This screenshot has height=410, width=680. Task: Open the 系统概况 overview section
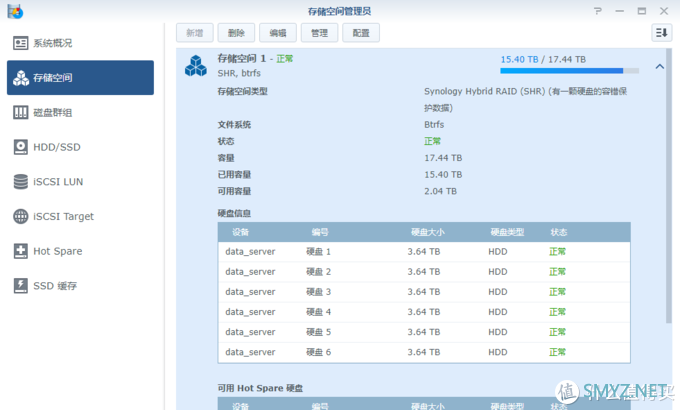(x=80, y=43)
